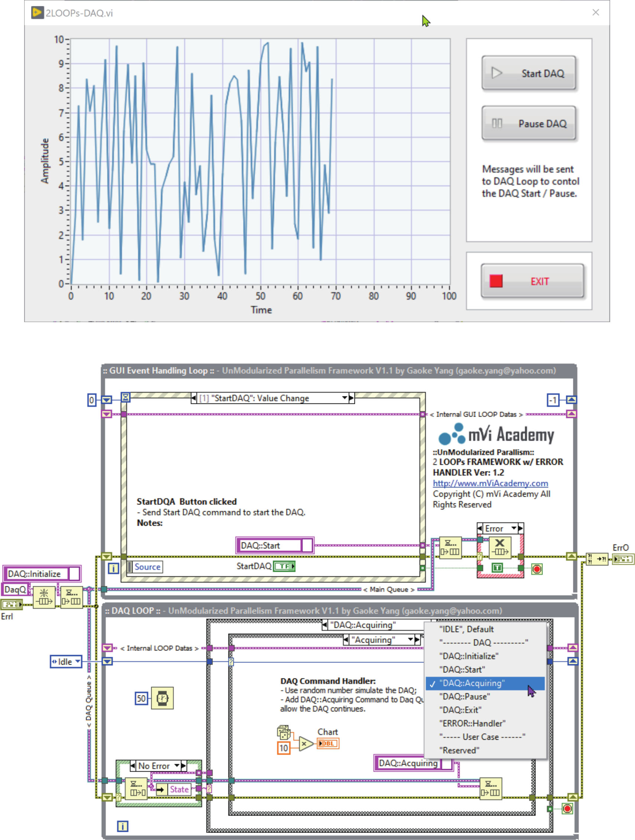Click the event structure timeout hourglass terminal
The height and width of the screenshot is (840, 635).
coord(125,397)
